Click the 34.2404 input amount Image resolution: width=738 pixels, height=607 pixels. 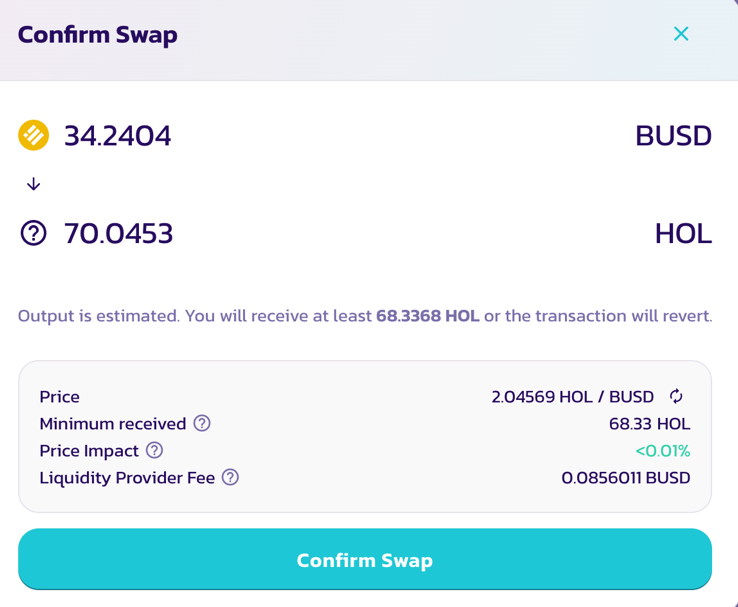click(118, 136)
